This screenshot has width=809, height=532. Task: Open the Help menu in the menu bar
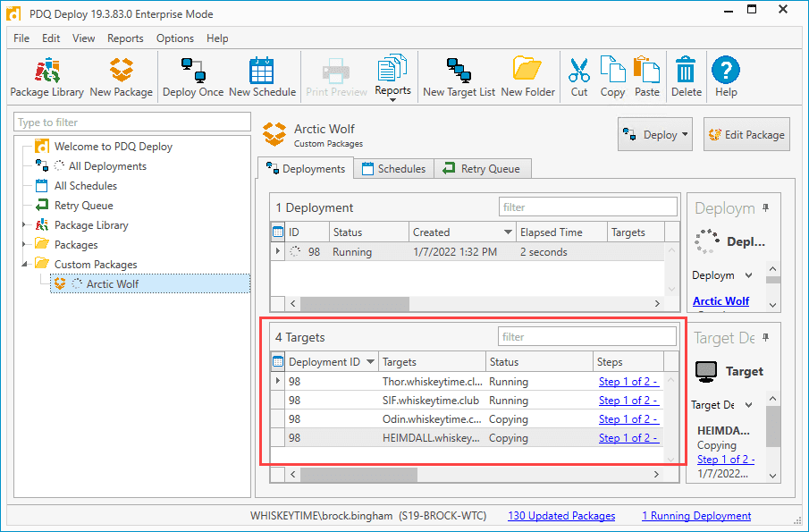[x=217, y=38]
